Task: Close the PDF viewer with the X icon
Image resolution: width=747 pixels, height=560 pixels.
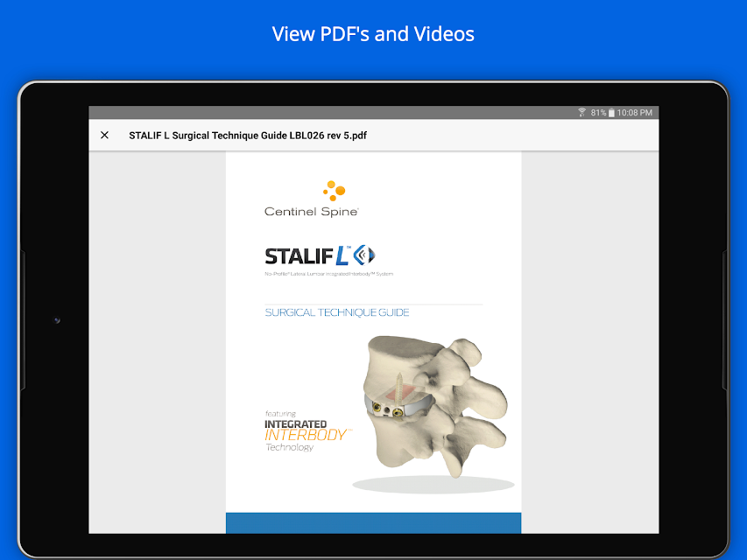Action: [x=105, y=136]
